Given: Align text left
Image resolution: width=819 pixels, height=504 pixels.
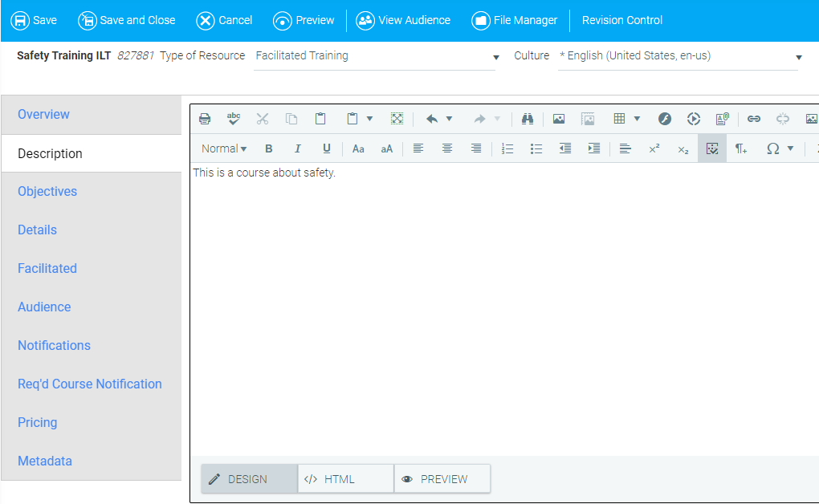Looking at the screenshot, I should (x=418, y=148).
